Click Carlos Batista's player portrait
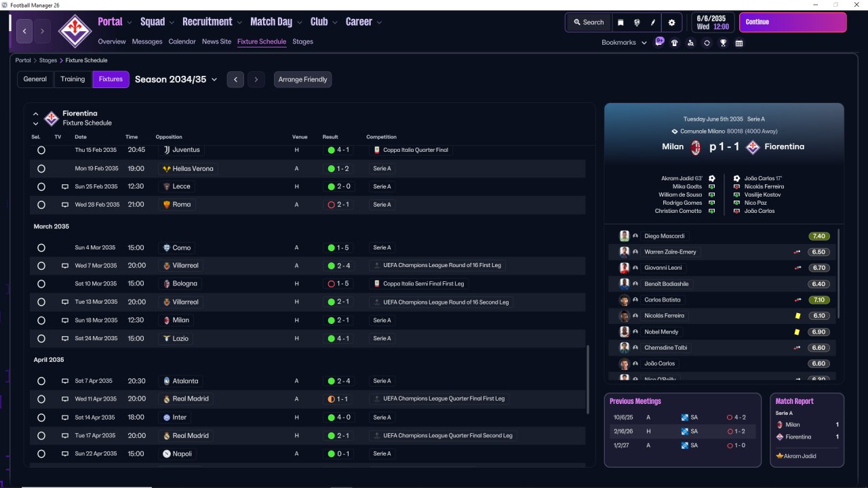Image resolution: width=868 pixels, height=488 pixels. pyautogui.click(x=625, y=300)
